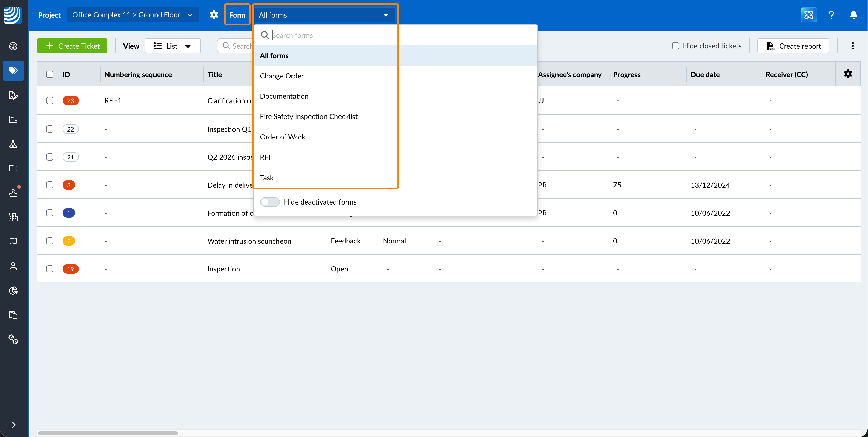The width and height of the screenshot is (868, 437).
Task: Sort by Progress column header
Action: tap(627, 74)
